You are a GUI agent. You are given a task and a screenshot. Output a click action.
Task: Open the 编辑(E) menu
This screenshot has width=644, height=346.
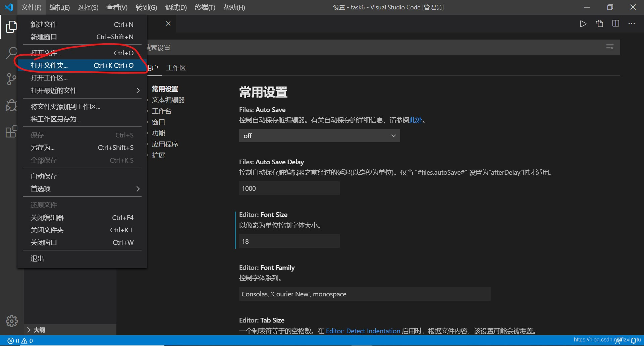(59, 7)
